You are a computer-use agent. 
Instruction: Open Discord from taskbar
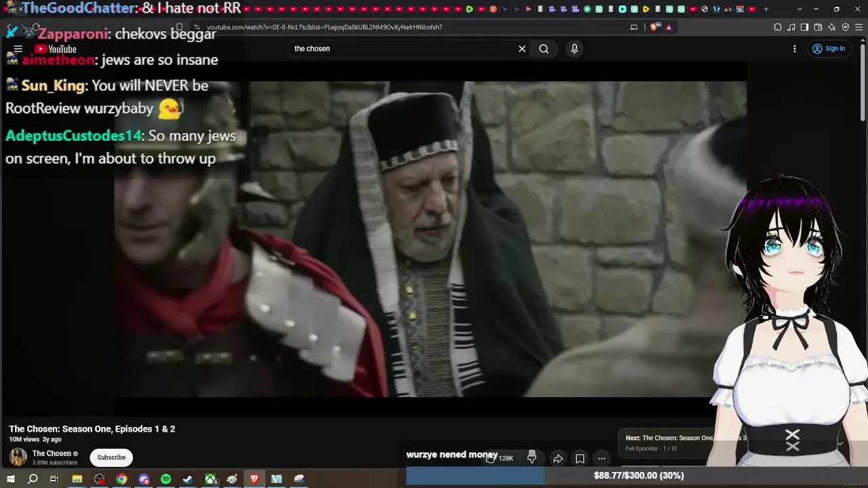point(144,479)
